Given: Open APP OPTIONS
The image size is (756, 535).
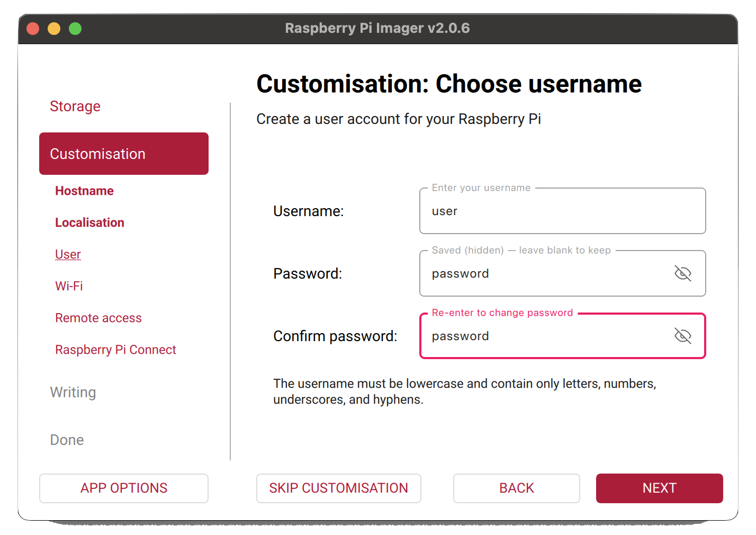Looking at the screenshot, I should (123, 488).
